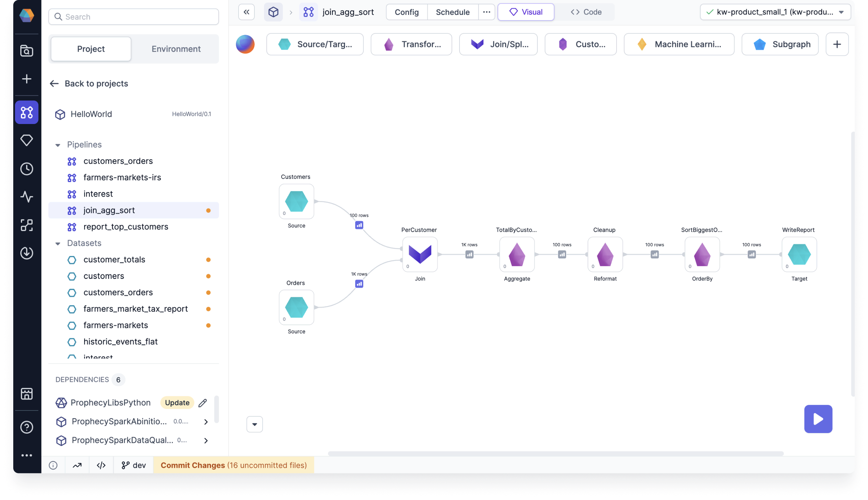
Task: Open the customers_orders pipeline
Action: pos(118,161)
